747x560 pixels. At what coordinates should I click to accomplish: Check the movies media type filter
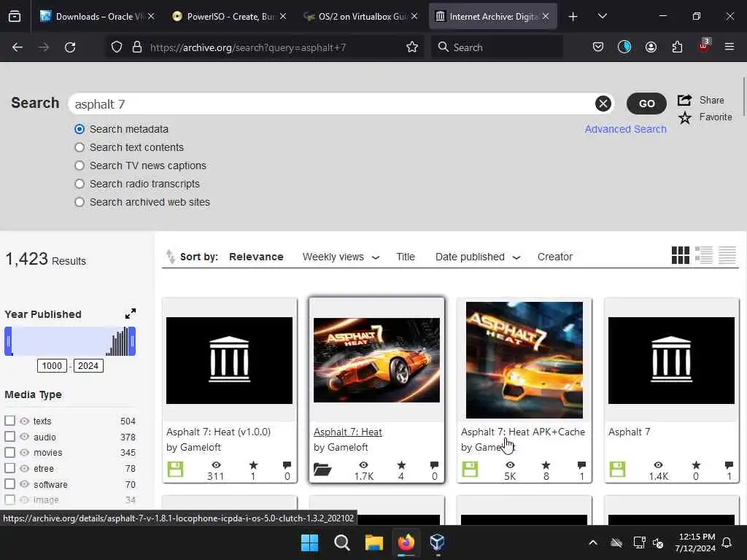tap(9, 452)
